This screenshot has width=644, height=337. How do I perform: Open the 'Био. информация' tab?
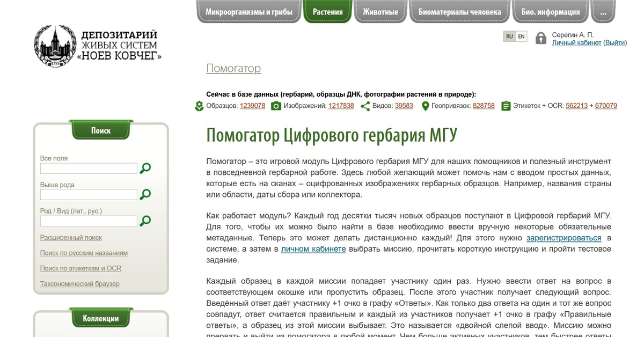pos(551,11)
